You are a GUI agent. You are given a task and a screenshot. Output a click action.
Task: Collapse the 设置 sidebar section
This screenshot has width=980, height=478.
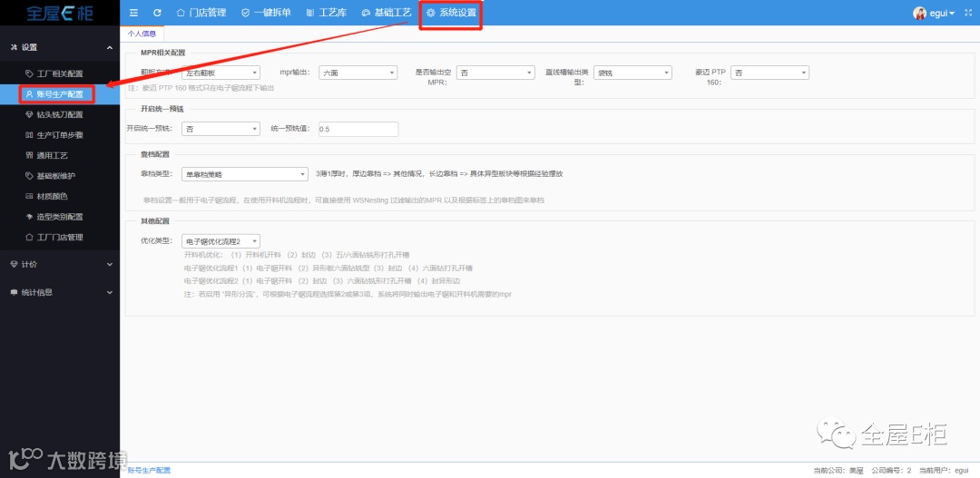(x=59, y=47)
